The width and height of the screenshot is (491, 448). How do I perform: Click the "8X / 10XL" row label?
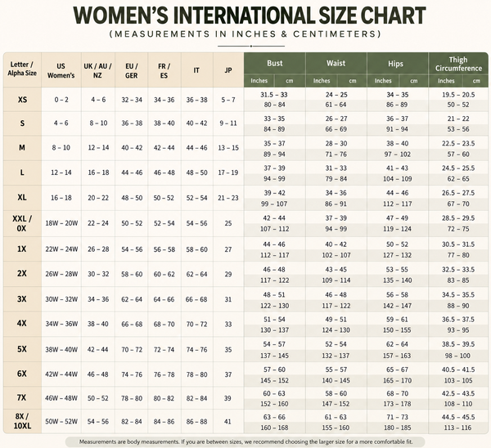[x=22, y=421]
